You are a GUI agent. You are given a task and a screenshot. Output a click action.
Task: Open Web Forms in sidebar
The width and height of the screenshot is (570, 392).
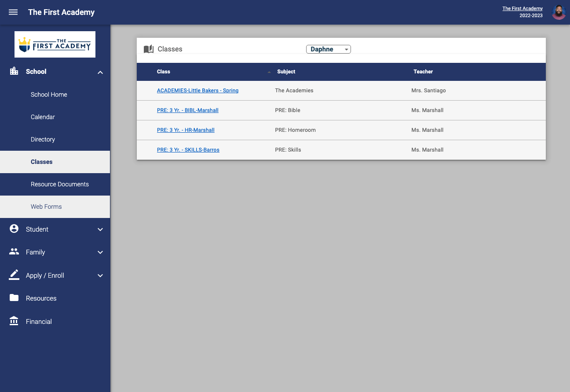pyautogui.click(x=55, y=207)
